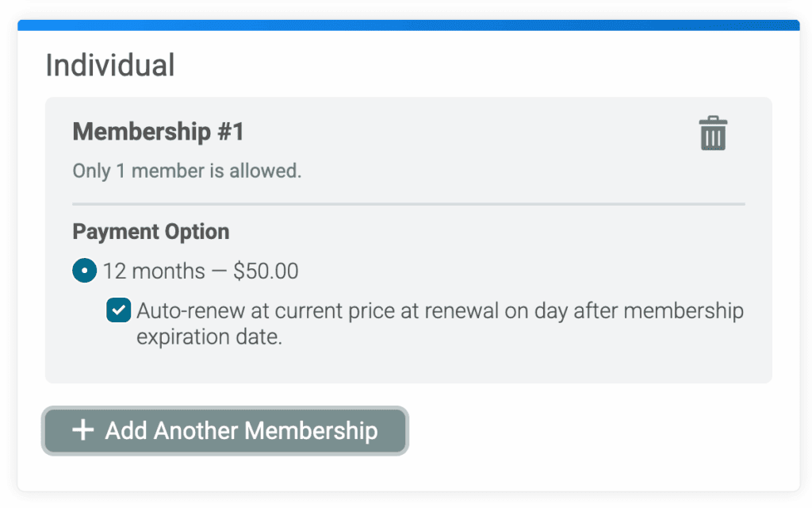The width and height of the screenshot is (812, 508).
Task: Click the "Another" word in the add button
Action: click(196, 431)
